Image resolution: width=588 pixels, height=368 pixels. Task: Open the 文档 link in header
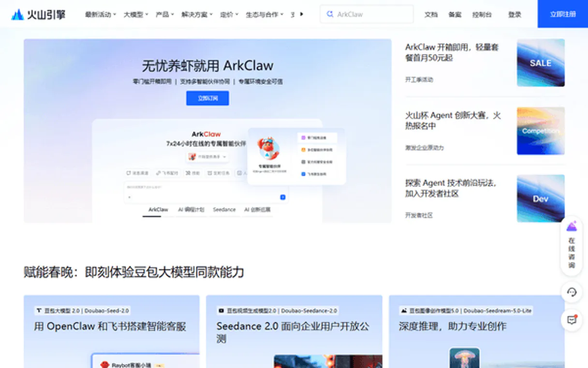[x=431, y=15]
